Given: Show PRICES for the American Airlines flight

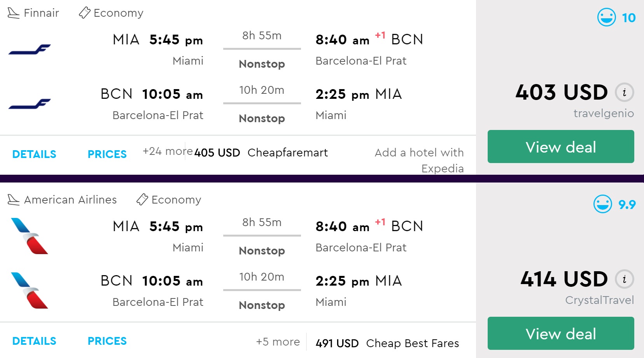Looking at the screenshot, I should click(107, 341).
